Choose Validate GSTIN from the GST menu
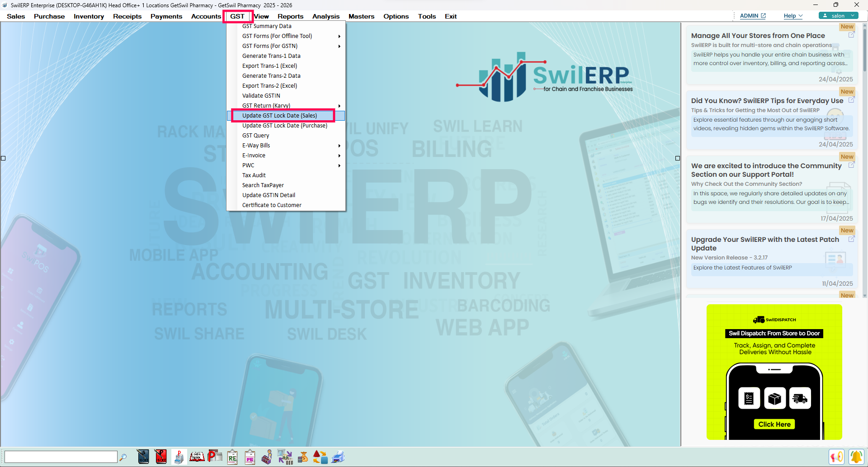This screenshot has height=467, width=868. pyautogui.click(x=261, y=96)
